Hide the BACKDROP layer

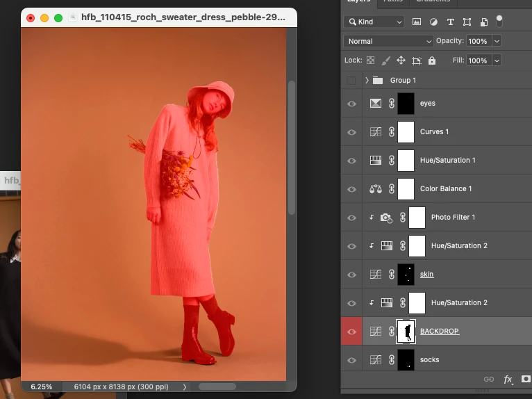click(351, 332)
